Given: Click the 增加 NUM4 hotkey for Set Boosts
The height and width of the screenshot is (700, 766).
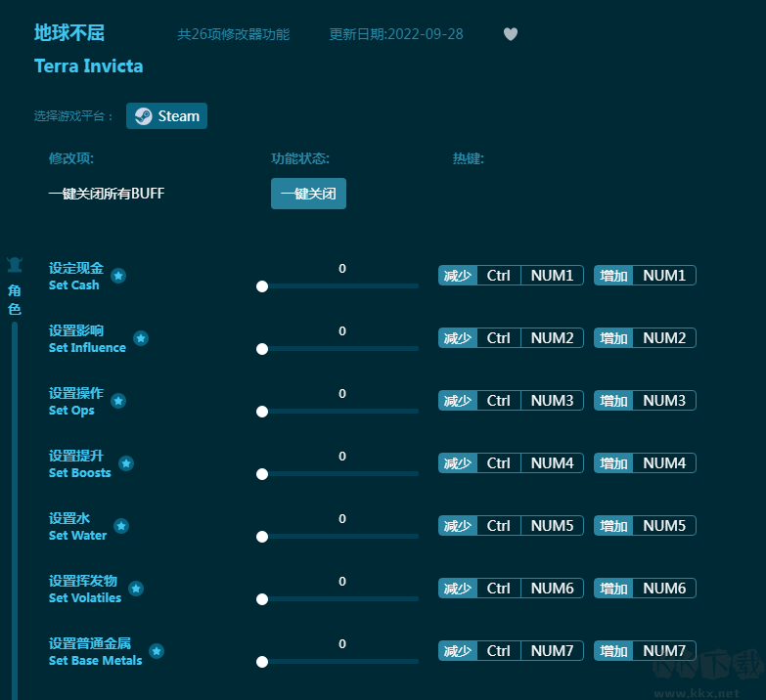Looking at the screenshot, I should tap(664, 463).
